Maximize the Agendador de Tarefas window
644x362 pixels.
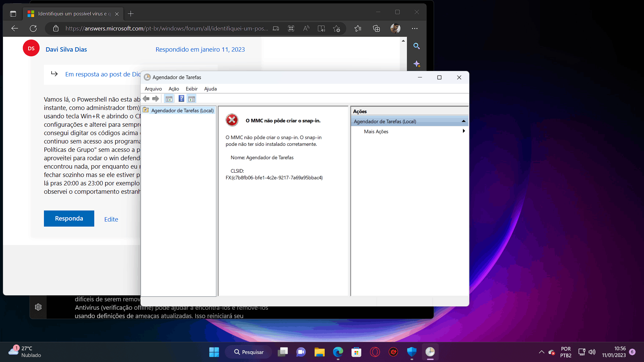(439, 77)
